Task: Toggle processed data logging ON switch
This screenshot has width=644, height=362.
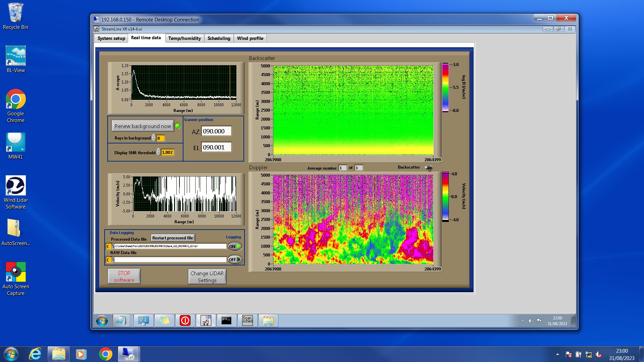Action: (235, 246)
